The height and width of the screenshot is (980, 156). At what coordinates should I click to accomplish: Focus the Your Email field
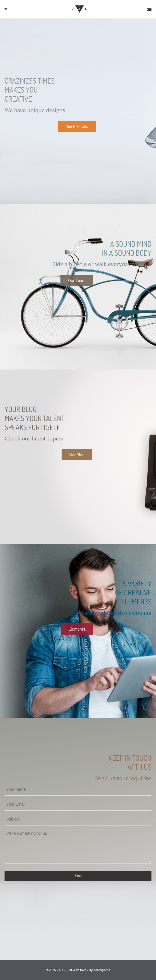click(x=78, y=804)
